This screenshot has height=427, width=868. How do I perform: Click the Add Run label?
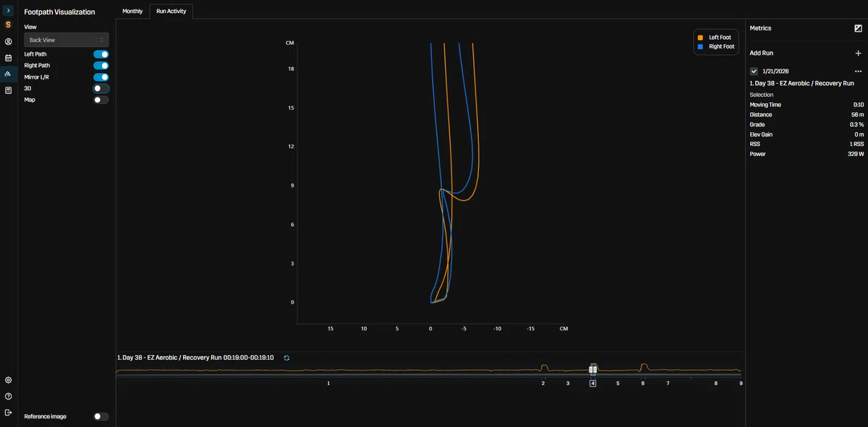761,53
